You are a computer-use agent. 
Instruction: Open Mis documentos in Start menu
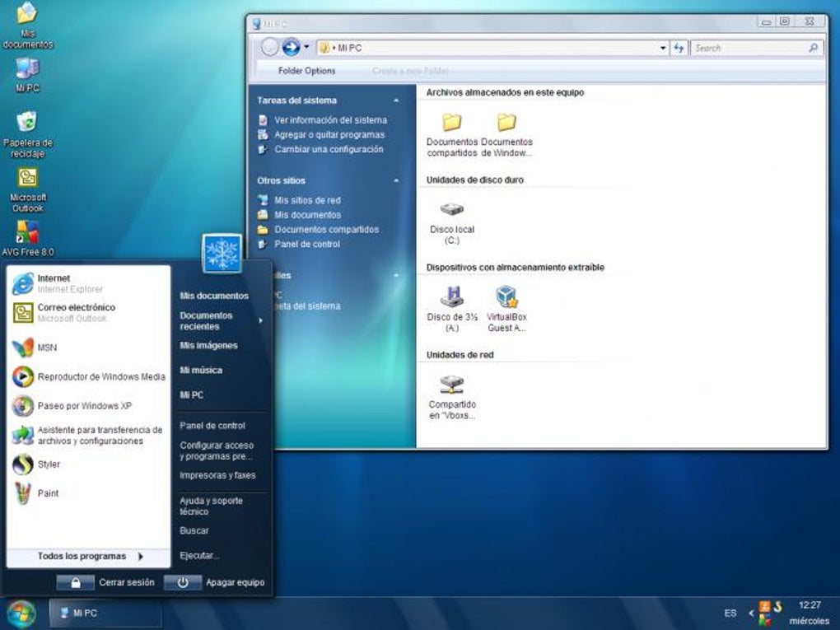click(214, 296)
